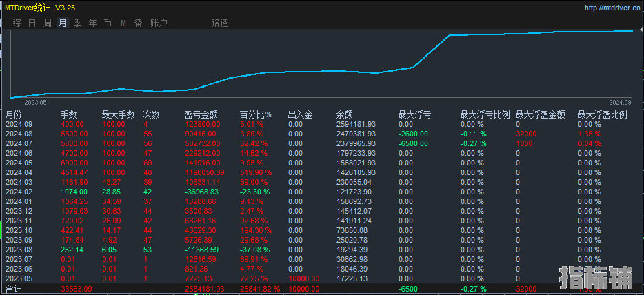Click the 路径 path button
Viewport: 644px width, 295px height.
[x=219, y=23]
